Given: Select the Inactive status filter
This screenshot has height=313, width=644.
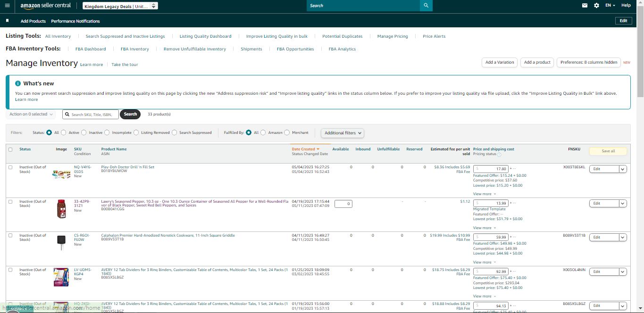Looking at the screenshot, I should pyautogui.click(x=84, y=133).
